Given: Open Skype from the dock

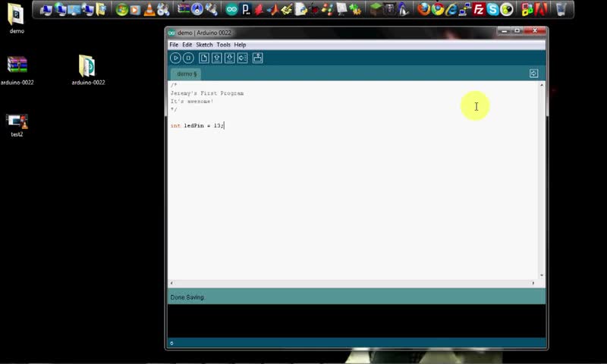Looking at the screenshot, I should coord(492,9).
